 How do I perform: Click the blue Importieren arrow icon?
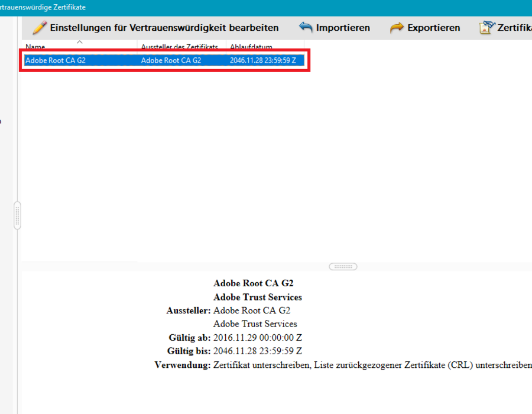306,27
